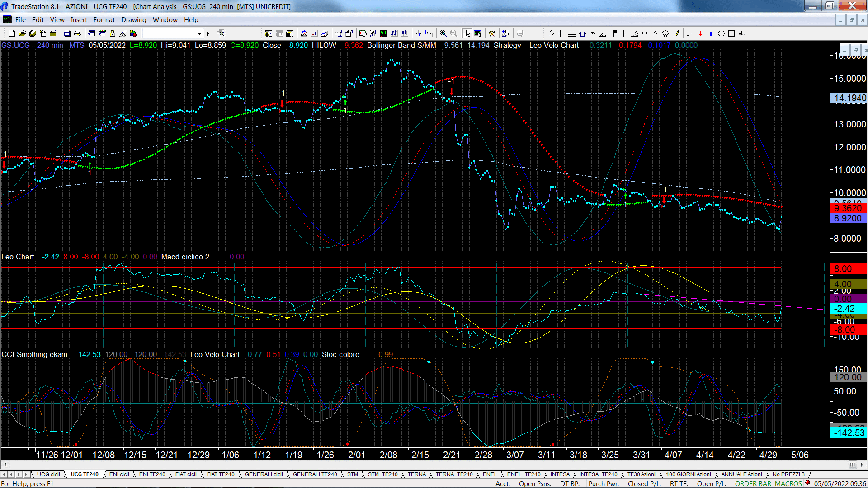Click the New document icon
Image resolution: width=868 pixels, height=488 pixels.
pos(12,33)
